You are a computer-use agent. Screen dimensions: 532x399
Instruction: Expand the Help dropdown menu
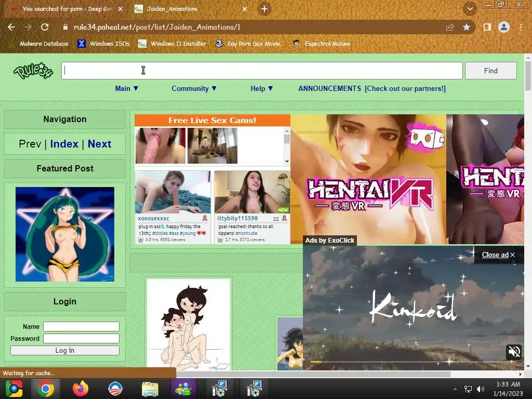[x=262, y=88]
